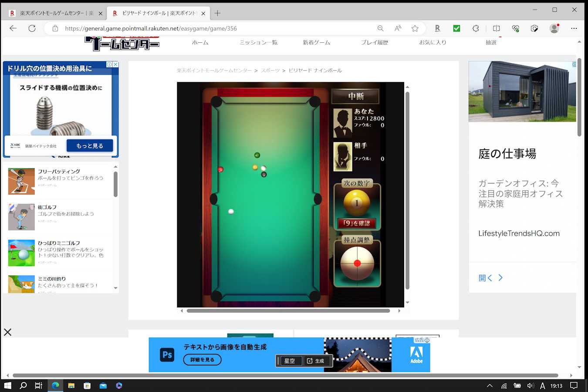Open File Explorer from the taskbar

click(71, 385)
